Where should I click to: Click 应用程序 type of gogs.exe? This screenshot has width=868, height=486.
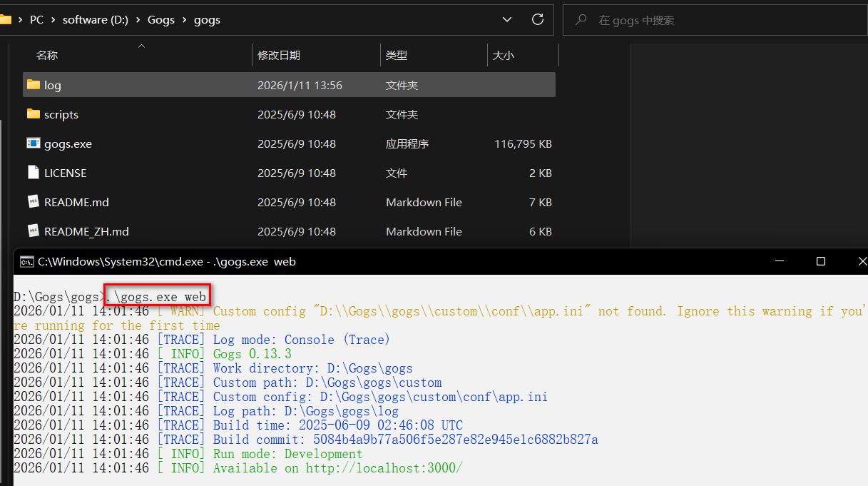407,143
